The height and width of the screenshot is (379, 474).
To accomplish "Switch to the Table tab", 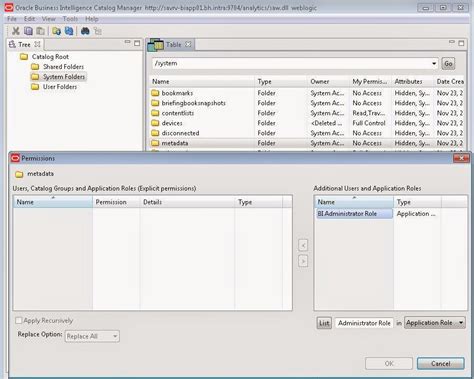I will (x=173, y=44).
